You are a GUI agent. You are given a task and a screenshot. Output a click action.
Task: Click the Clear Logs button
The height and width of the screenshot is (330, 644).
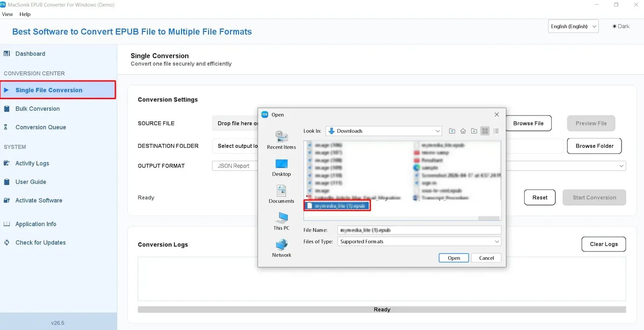click(604, 244)
